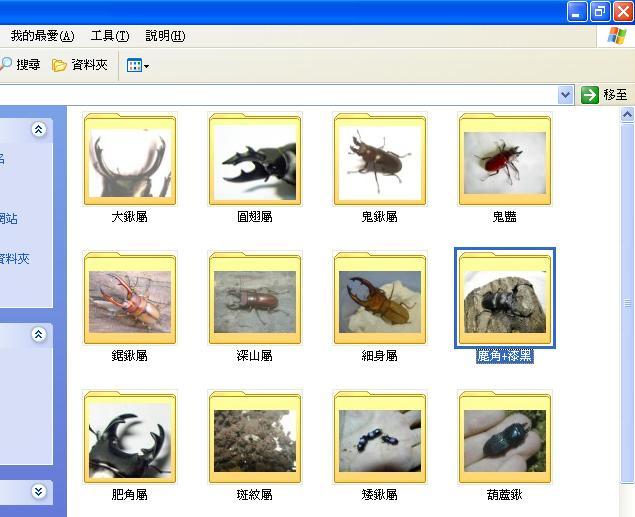635x517 pixels.
Task: Click the vertical scrollbar thumb
Action: [627, 303]
